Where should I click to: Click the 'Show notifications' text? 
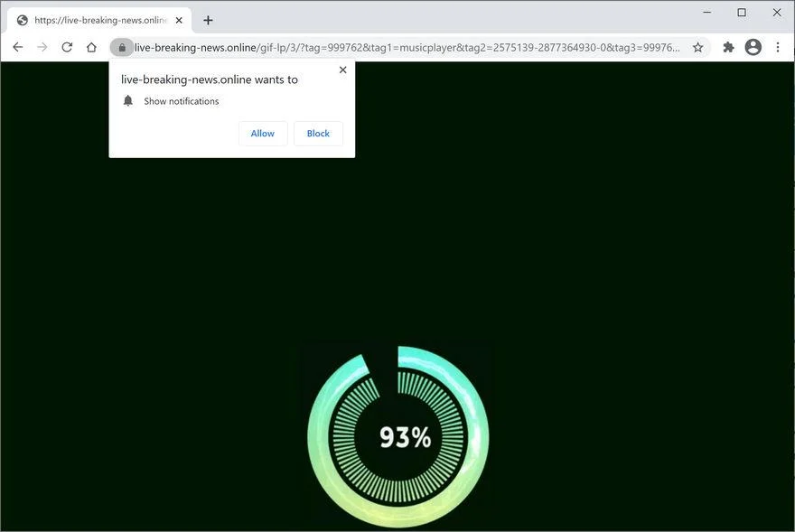pyautogui.click(x=181, y=101)
